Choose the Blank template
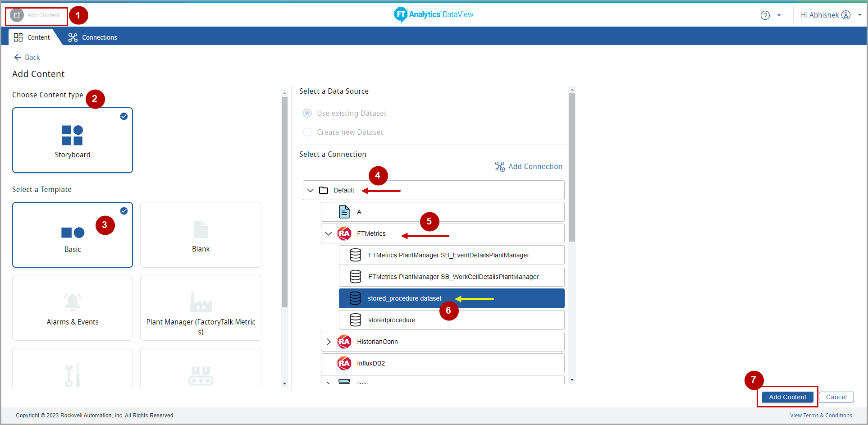Viewport: 868px width, 425px height. point(201,235)
